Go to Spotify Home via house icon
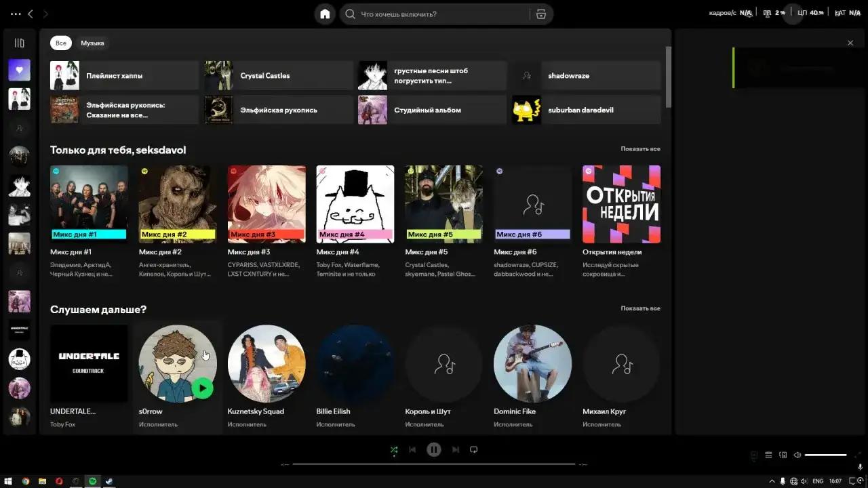The height and width of the screenshot is (488, 868). point(325,14)
